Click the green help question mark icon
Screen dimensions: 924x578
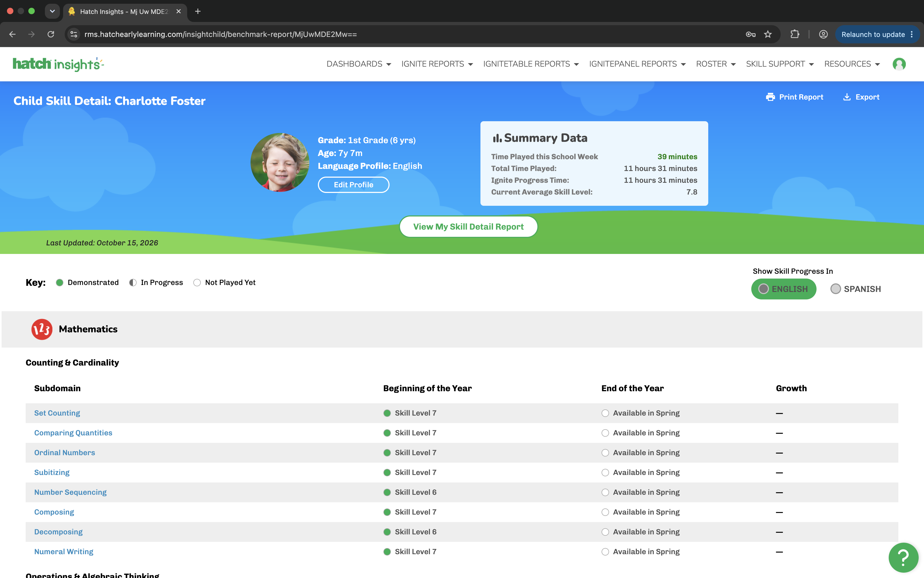coord(903,557)
